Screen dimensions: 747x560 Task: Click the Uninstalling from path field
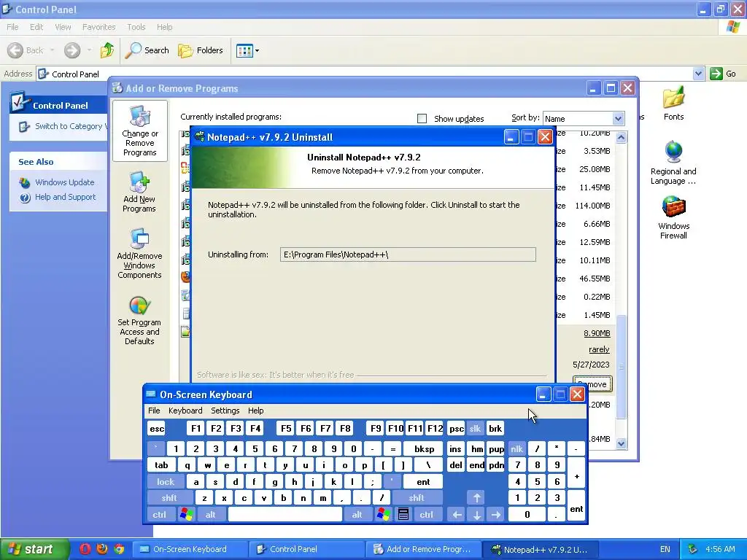(x=408, y=254)
